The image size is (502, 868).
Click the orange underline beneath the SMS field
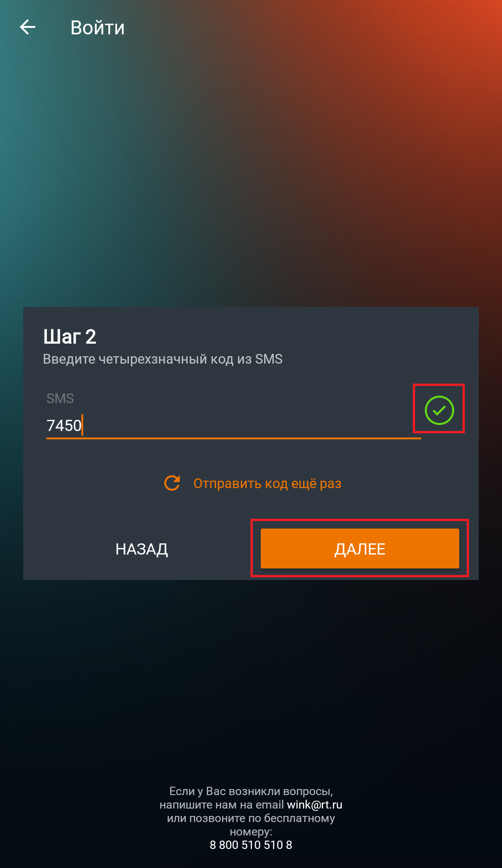(x=234, y=438)
